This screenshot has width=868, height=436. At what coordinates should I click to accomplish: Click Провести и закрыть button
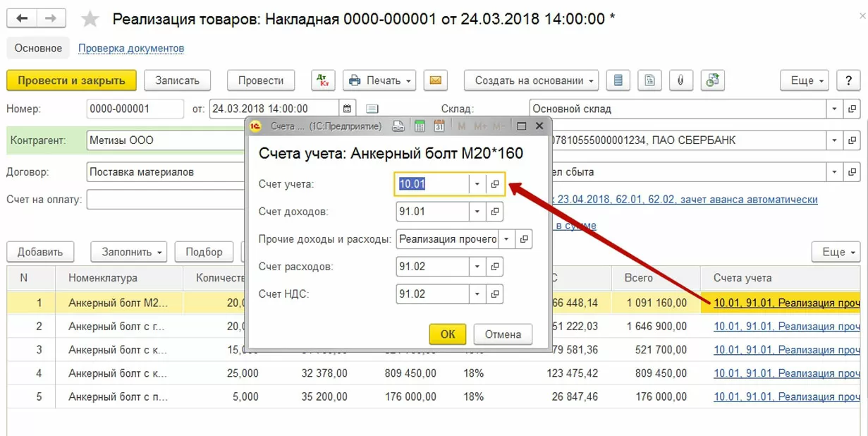71,80
